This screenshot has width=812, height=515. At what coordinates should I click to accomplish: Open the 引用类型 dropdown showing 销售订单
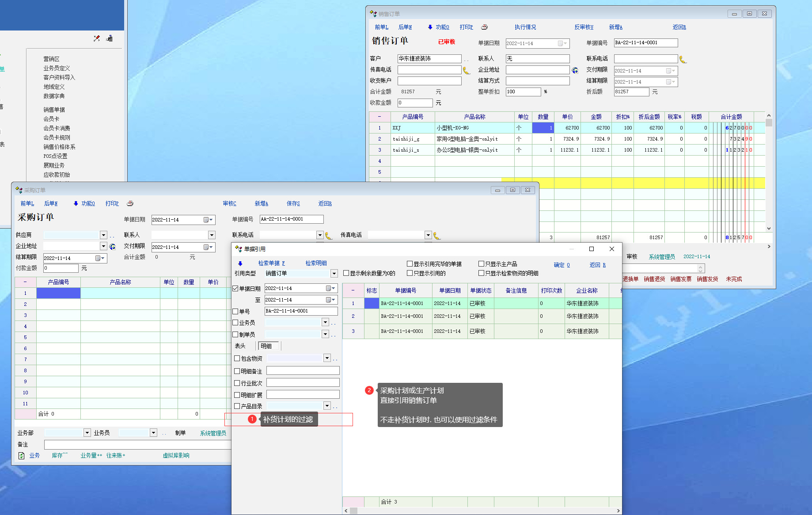[x=334, y=274]
